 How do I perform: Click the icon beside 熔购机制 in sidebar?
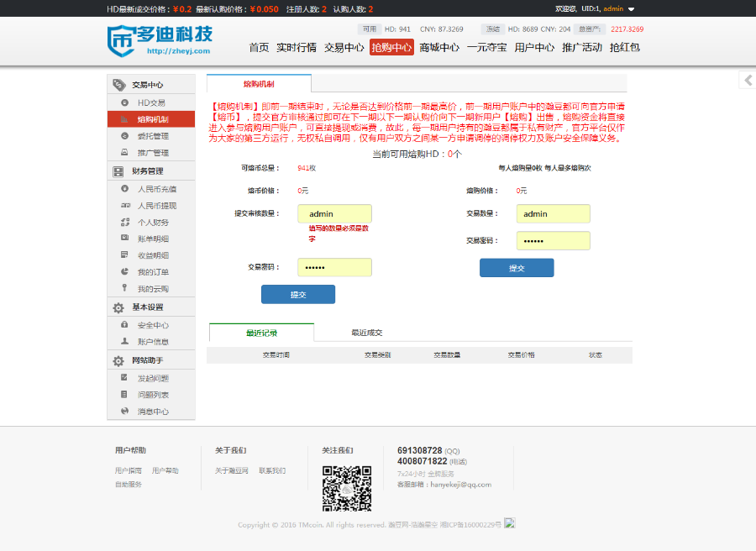[x=125, y=119]
